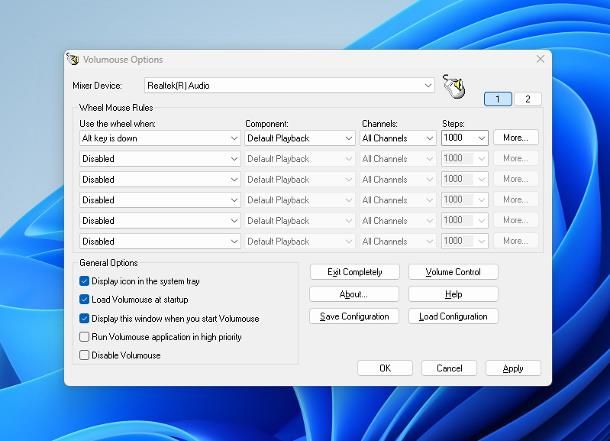Open the third row's Disabled rule dropdown
The width and height of the screenshot is (610, 441).
coord(160,180)
